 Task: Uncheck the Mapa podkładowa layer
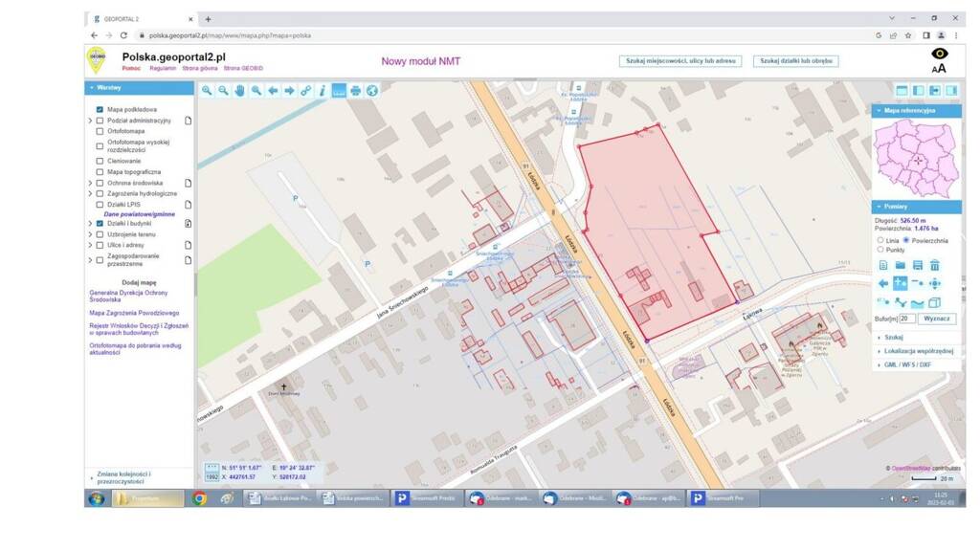100,110
